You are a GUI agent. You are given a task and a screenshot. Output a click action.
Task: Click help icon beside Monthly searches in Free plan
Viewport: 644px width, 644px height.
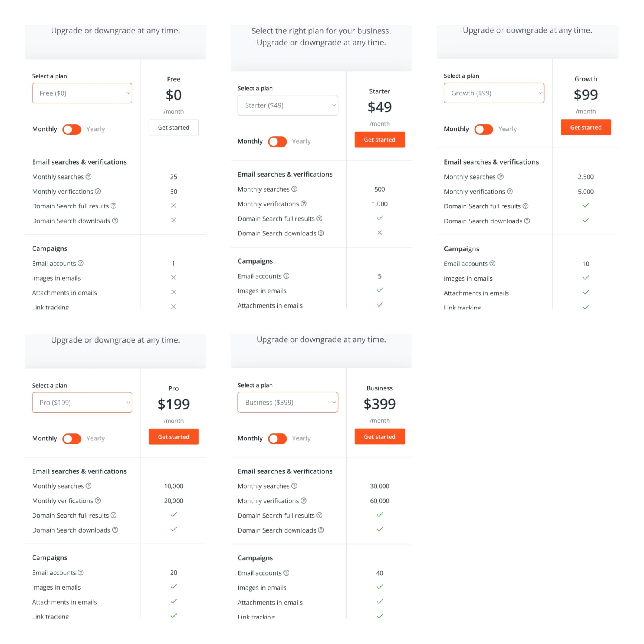click(x=89, y=177)
